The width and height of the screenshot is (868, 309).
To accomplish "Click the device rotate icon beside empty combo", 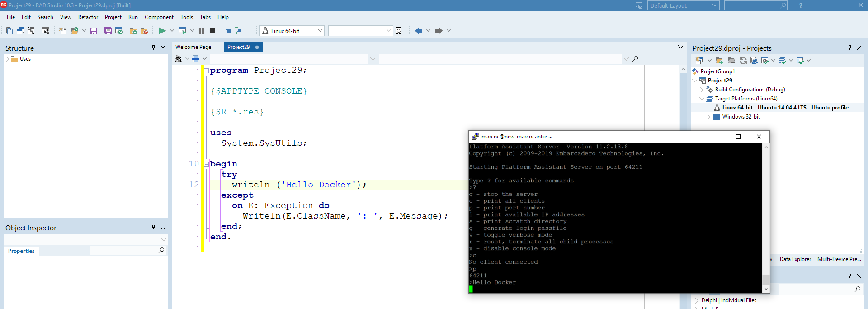I will pos(399,31).
